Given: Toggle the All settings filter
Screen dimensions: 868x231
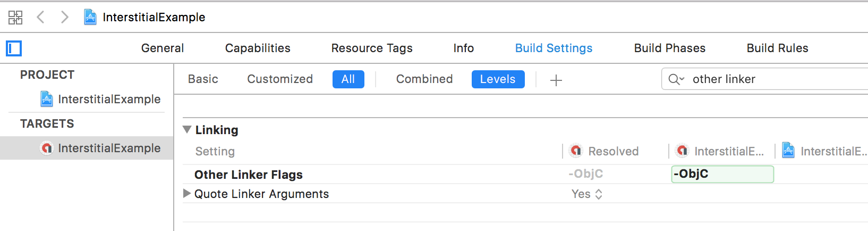Looking at the screenshot, I should coord(348,79).
